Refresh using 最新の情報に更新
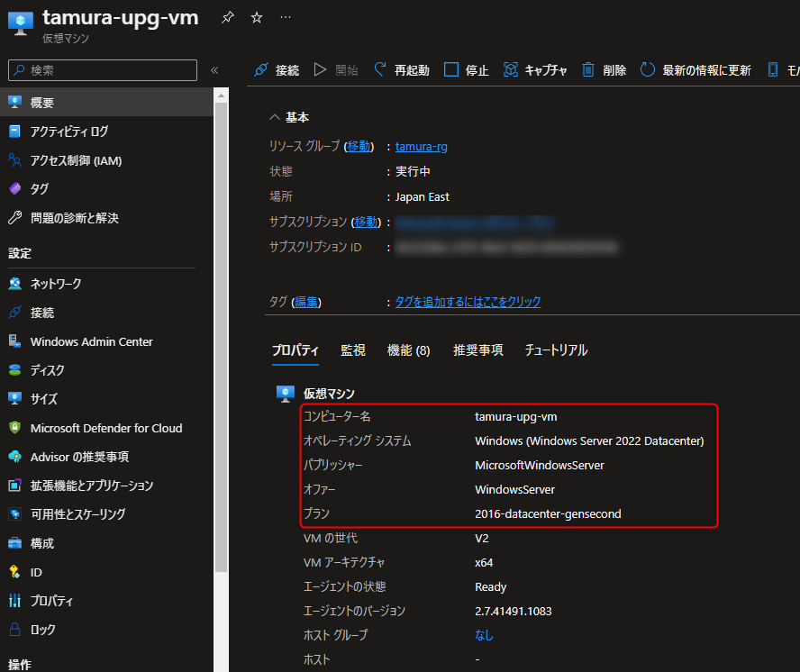 click(x=695, y=70)
